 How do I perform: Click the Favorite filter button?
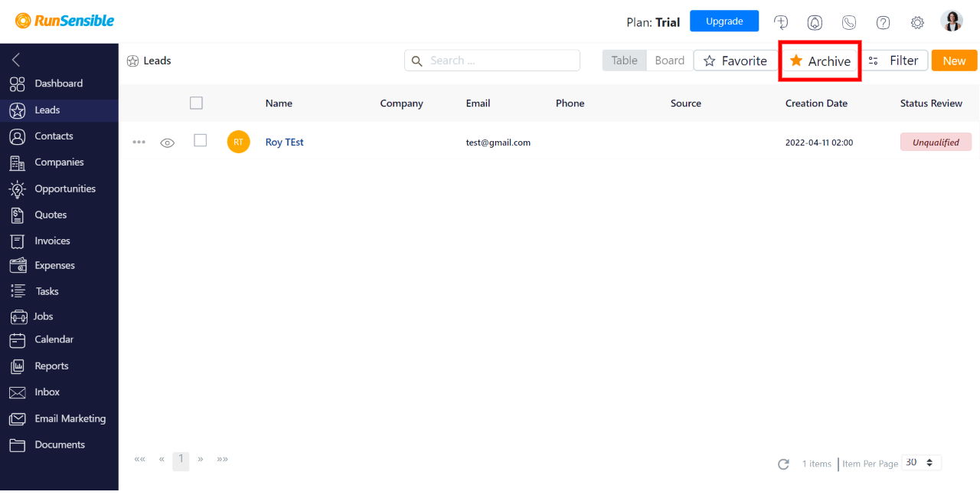[735, 61]
